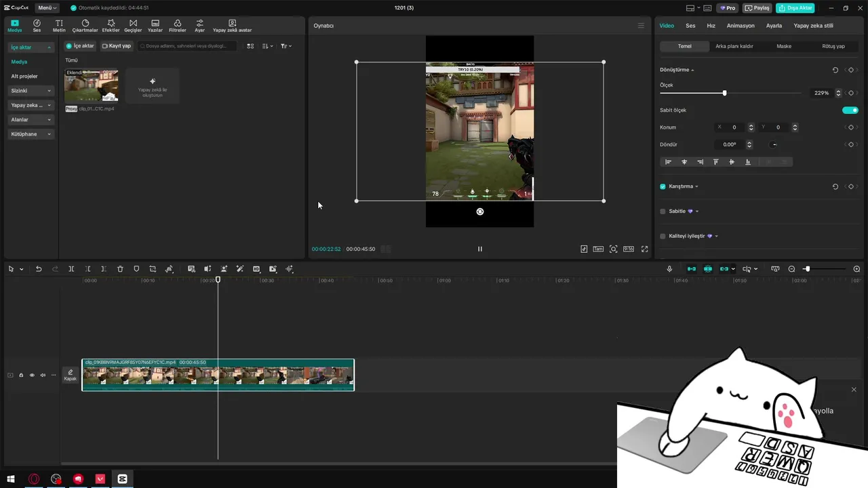Switch to the Hız speed tab
868x488 pixels.
click(711, 26)
